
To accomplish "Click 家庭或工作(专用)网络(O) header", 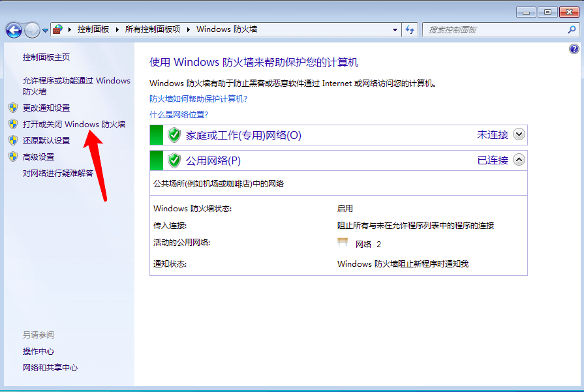I will pyautogui.click(x=243, y=135).
